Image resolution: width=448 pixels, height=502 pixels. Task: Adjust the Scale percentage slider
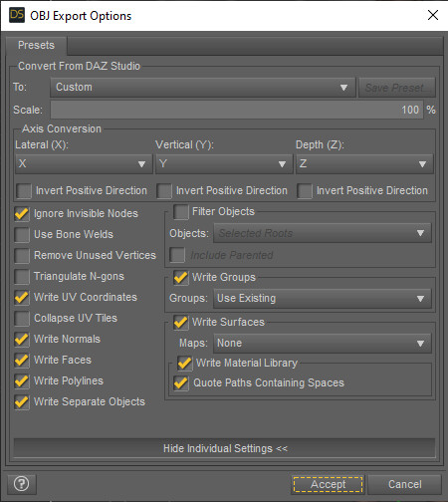tap(237, 110)
